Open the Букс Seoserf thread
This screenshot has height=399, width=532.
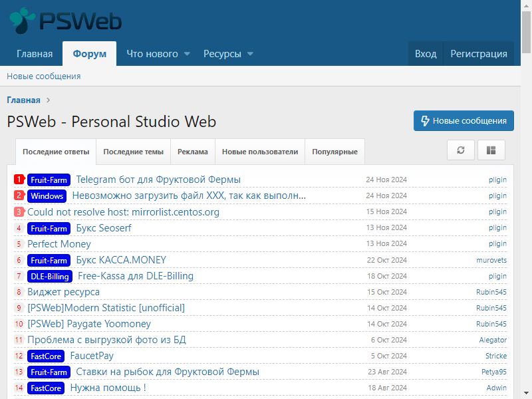point(104,228)
